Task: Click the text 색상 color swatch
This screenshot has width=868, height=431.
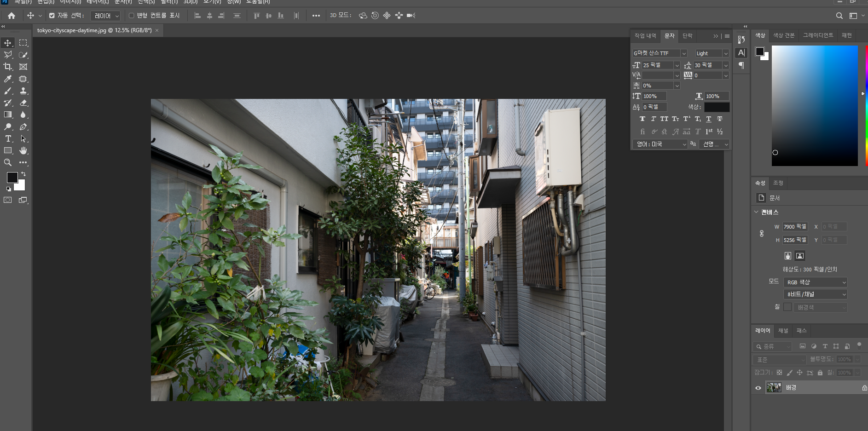Action: [x=717, y=107]
